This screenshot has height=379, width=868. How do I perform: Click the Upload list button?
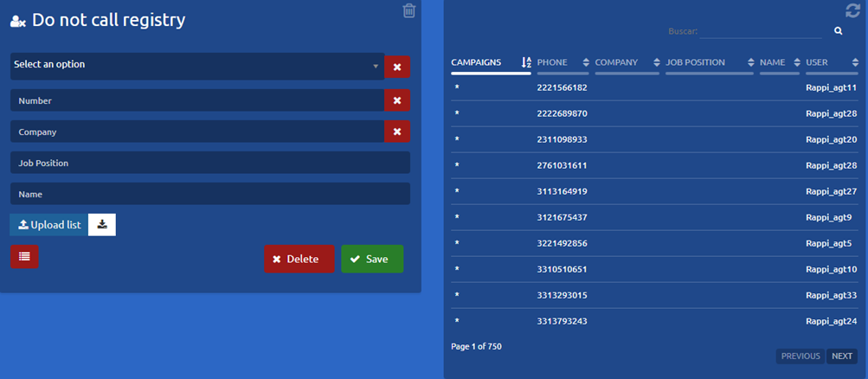49,224
